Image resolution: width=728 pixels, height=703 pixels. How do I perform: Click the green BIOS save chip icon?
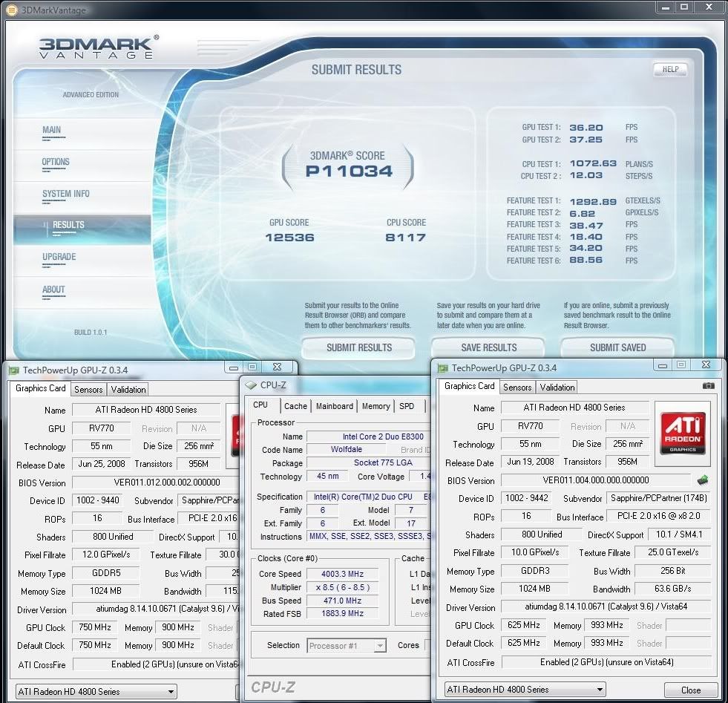tap(703, 480)
